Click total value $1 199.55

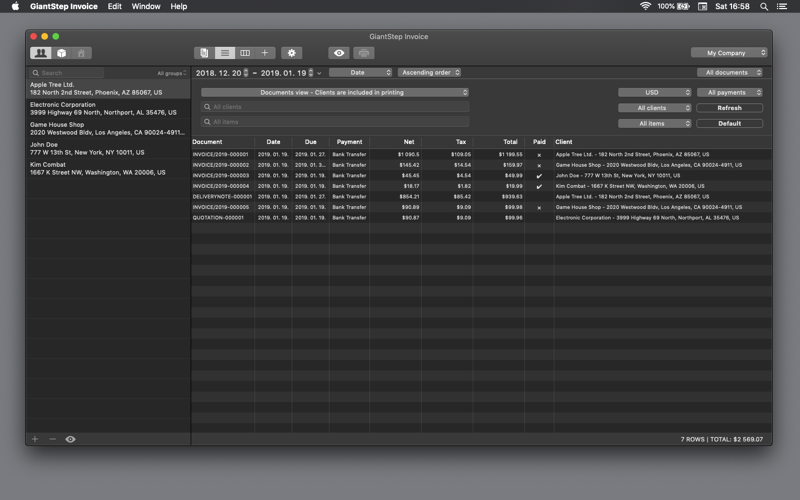510,155
